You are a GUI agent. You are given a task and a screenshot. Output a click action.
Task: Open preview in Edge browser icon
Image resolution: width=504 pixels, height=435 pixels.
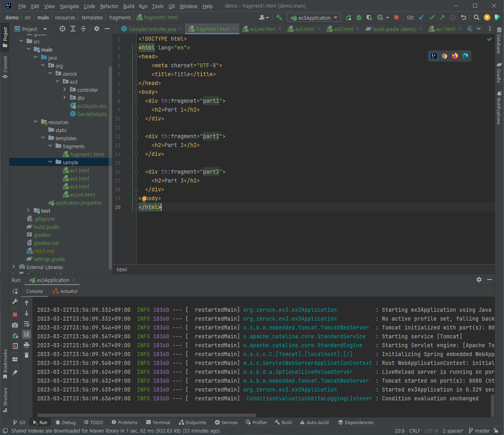[465, 56]
